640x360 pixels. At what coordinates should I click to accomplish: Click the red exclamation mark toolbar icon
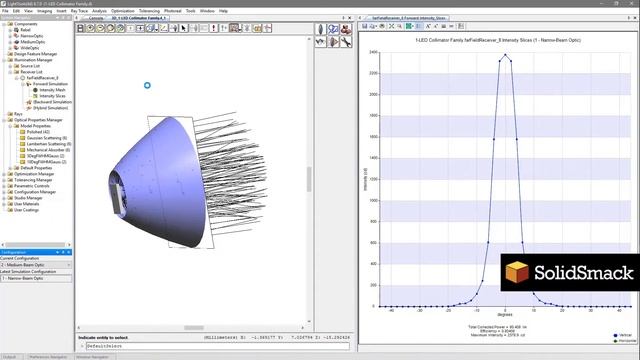213,28
